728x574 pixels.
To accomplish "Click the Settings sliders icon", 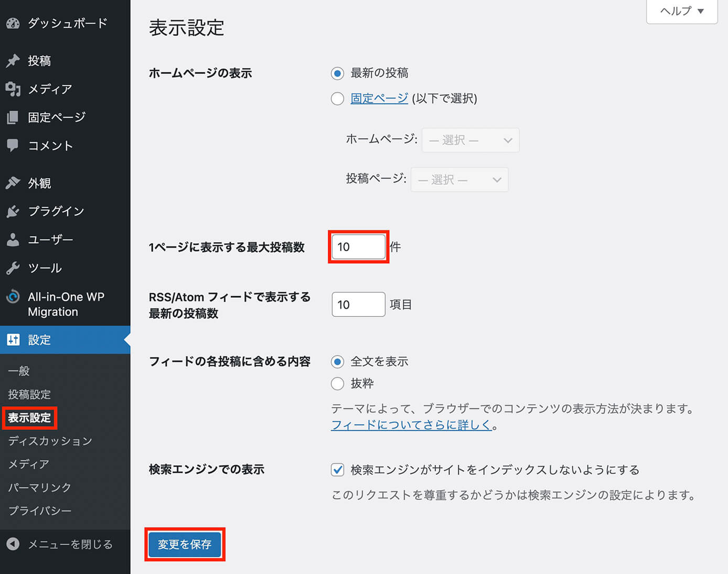I will coord(13,340).
